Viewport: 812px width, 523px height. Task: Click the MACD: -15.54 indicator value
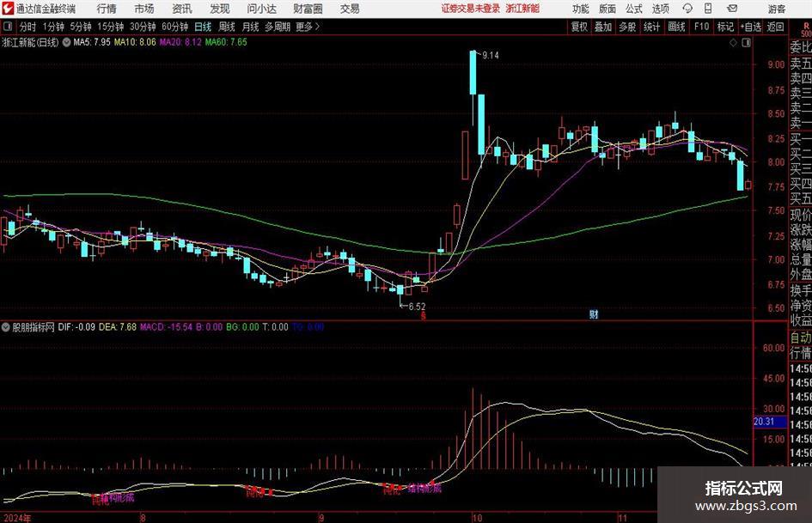click(166, 327)
